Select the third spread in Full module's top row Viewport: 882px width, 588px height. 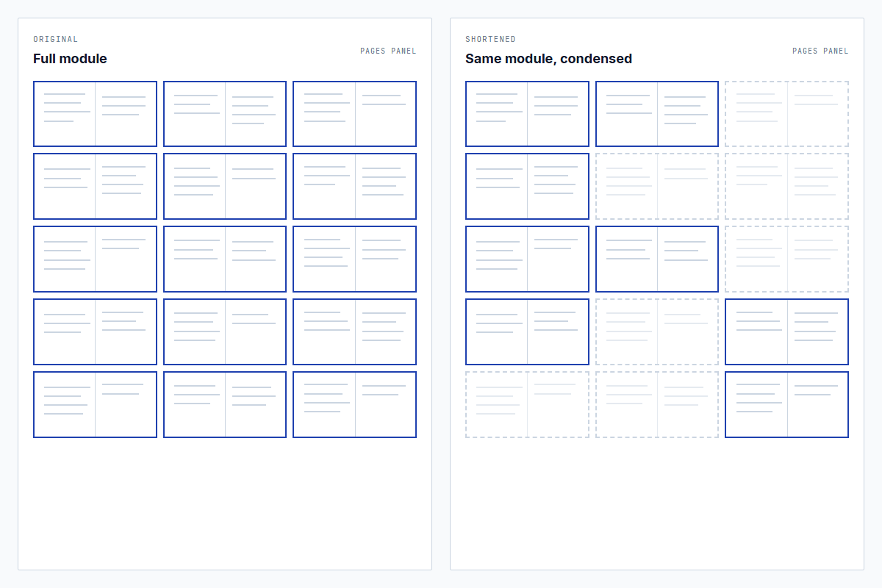click(x=354, y=113)
